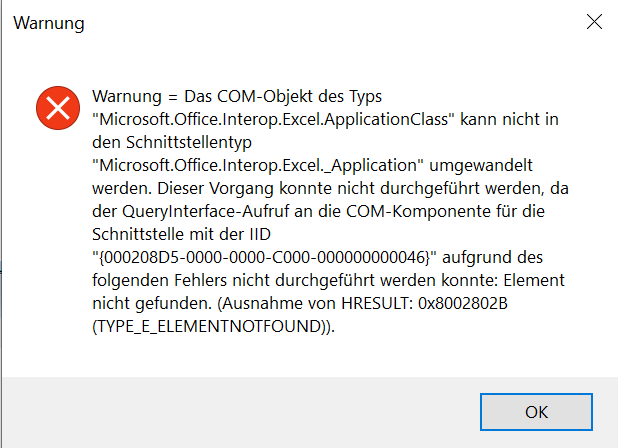This screenshot has height=448, width=618.
Task: Click the red error cross icon
Action: point(58,108)
